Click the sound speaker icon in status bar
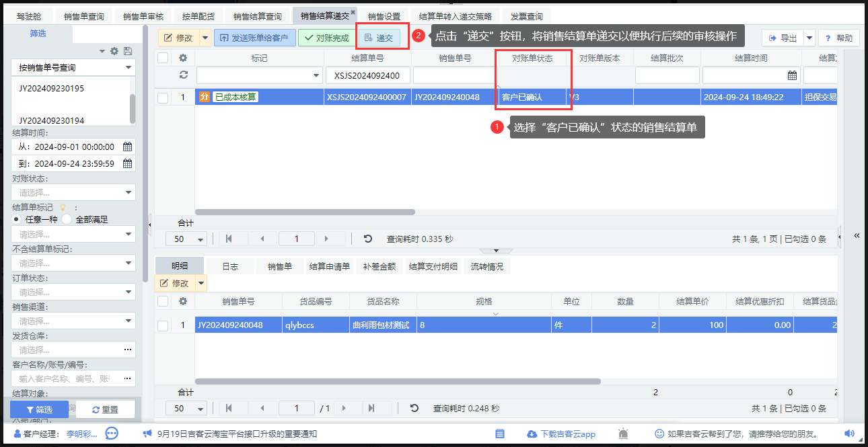868x447 pixels. pyautogui.click(x=849, y=434)
